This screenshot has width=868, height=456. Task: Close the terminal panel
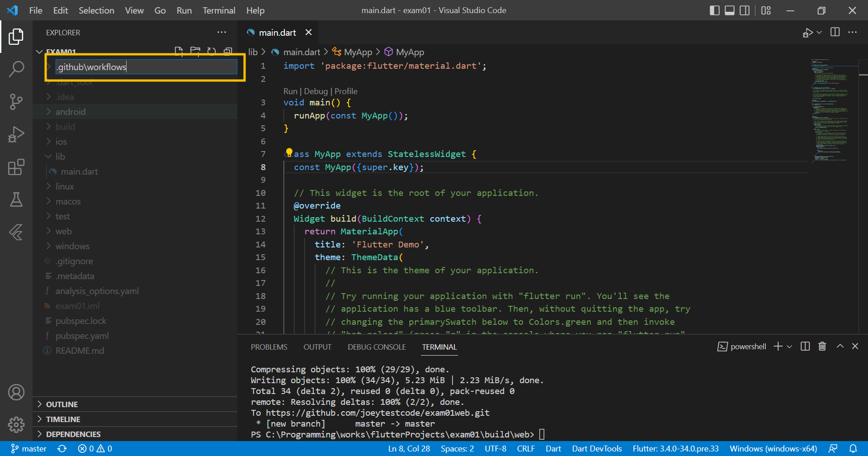coord(855,346)
